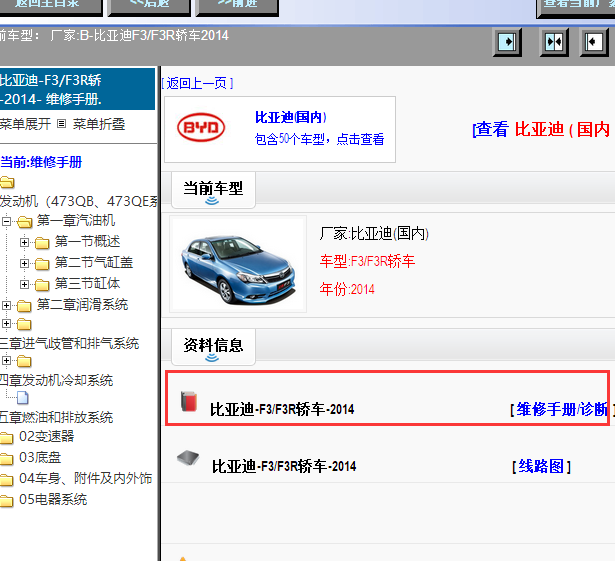Select 发动机（473QB、473QE tree heading

[78, 201]
